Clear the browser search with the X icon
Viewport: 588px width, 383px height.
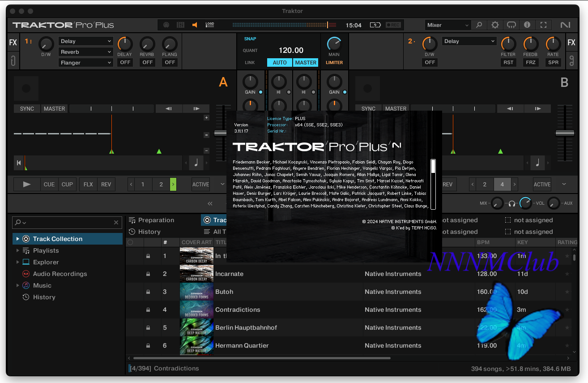(x=116, y=222)
